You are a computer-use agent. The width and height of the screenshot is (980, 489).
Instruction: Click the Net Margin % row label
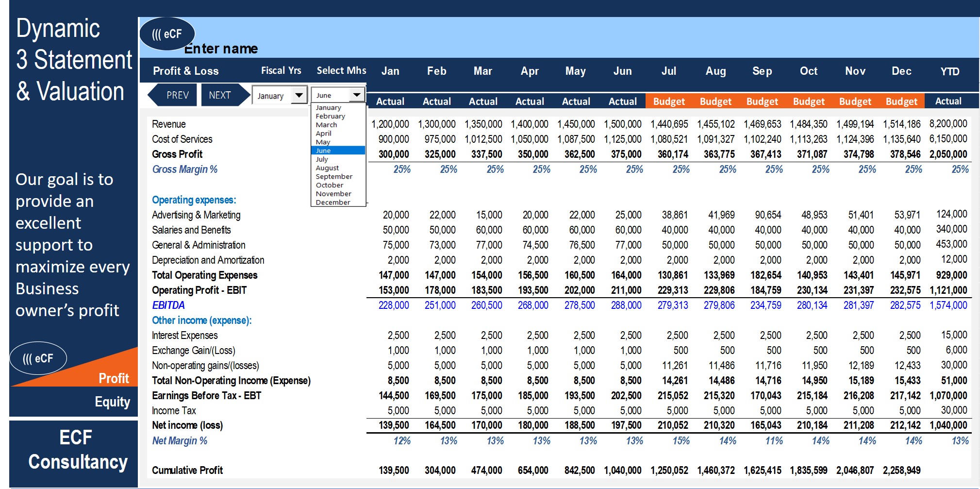(x=179, y=441)
